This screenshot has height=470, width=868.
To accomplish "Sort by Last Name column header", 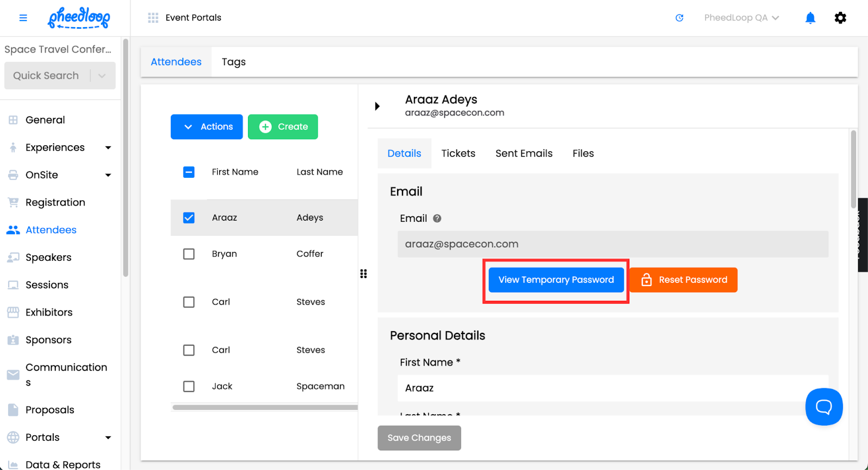I will [320, 172].
